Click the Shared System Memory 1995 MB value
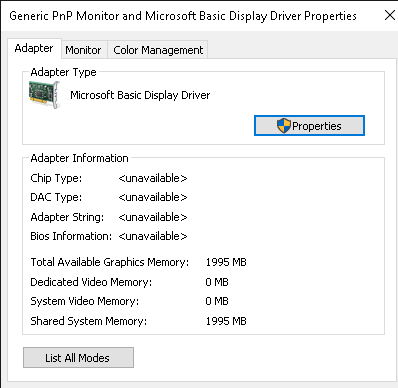The image size is (398, 388). (x=226, y=321)
